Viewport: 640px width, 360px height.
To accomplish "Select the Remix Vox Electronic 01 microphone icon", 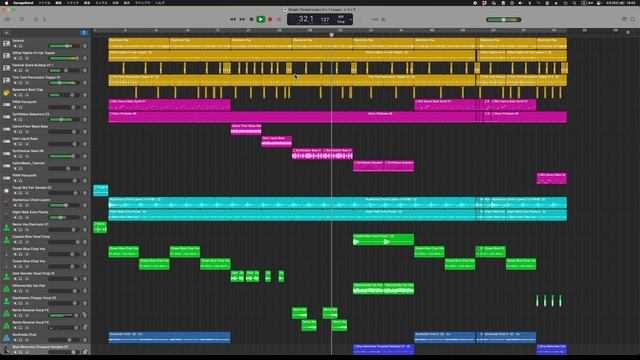I will coord(6,227).
